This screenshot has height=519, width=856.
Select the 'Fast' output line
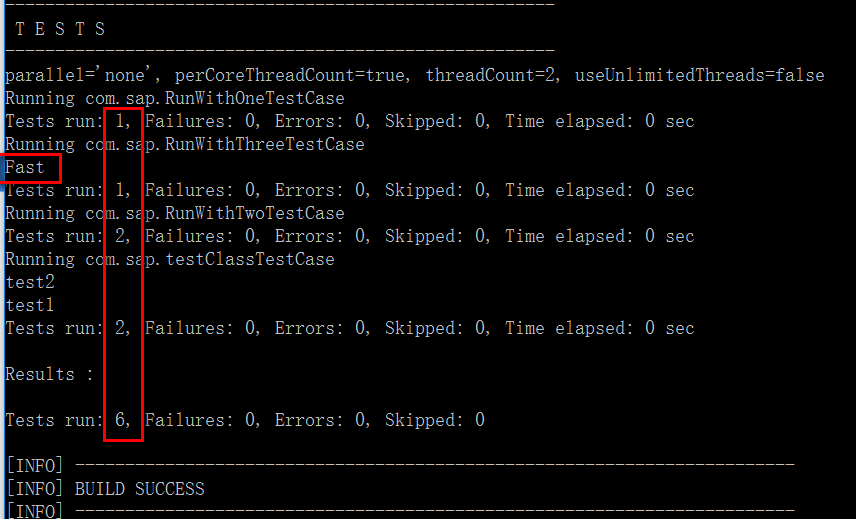click(x=25, y=167)
